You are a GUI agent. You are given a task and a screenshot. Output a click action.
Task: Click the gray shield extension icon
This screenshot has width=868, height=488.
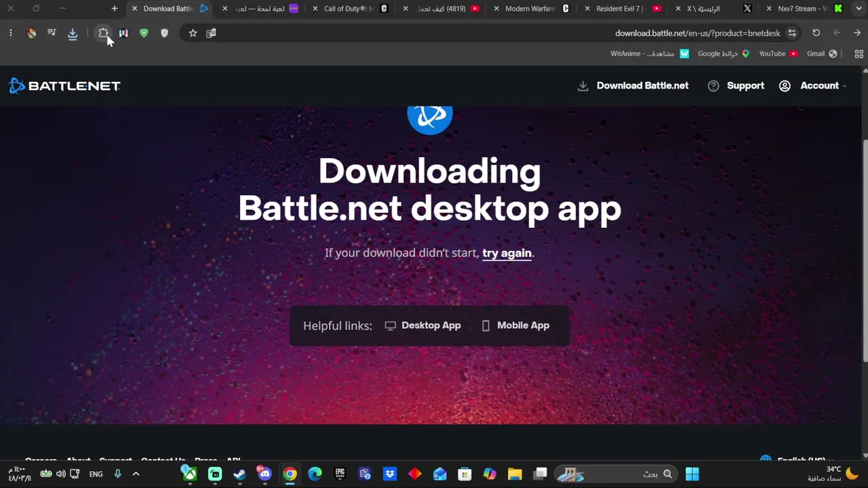164,33
